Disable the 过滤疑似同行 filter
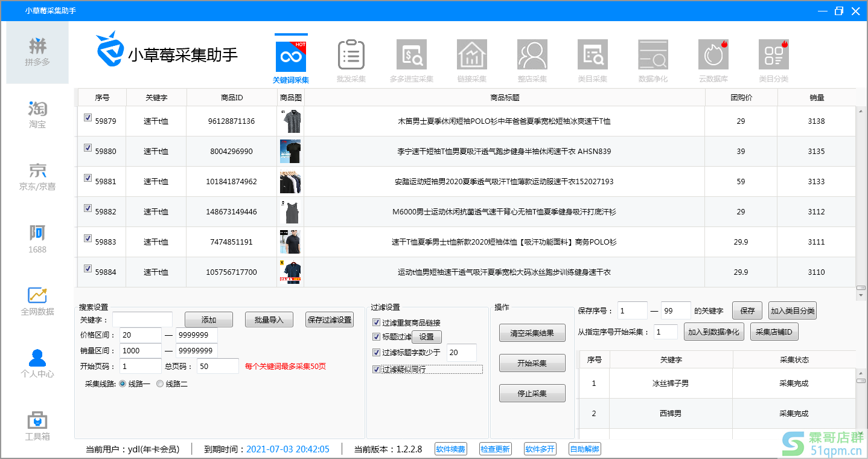Viewport: 868px width, 459px height. (x=377, y=369)
